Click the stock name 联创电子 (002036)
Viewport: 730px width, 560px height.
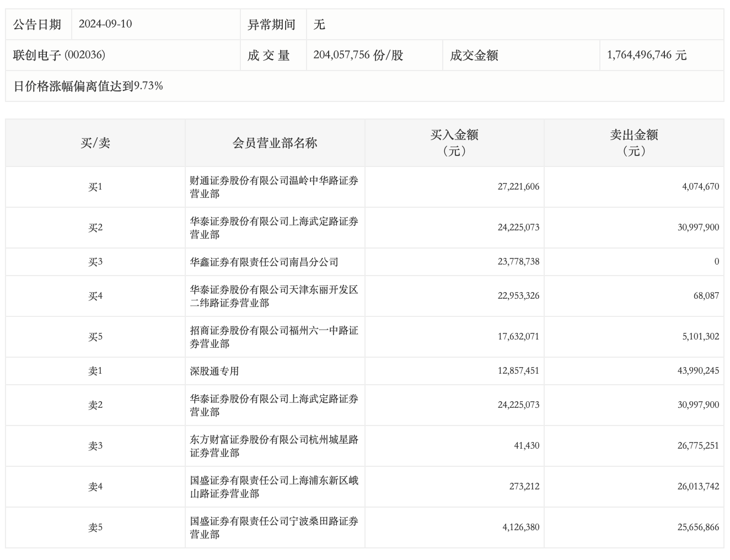59,55
